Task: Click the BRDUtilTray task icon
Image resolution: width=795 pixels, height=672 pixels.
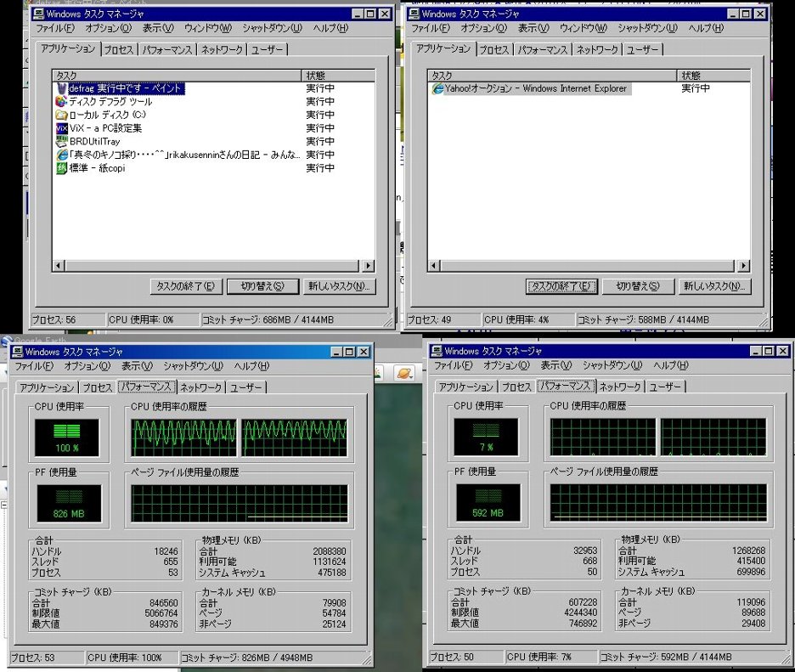Action: point(61,142)
